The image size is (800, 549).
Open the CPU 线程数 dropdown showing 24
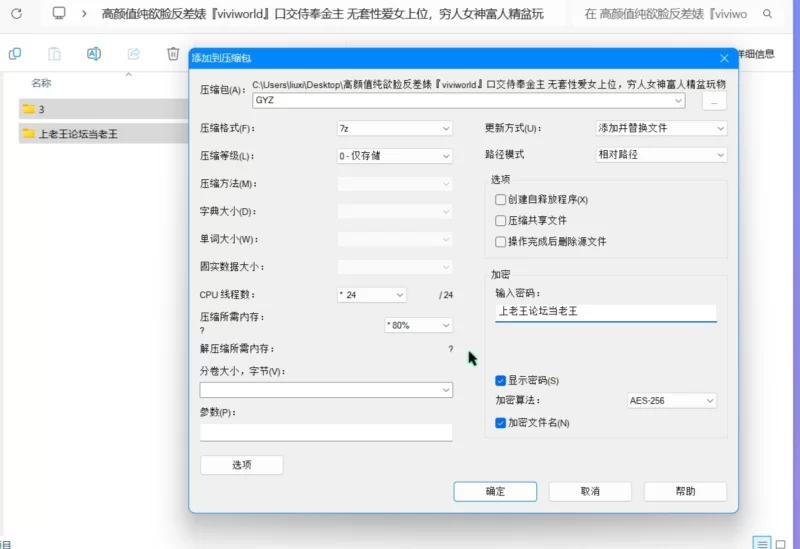371,295
